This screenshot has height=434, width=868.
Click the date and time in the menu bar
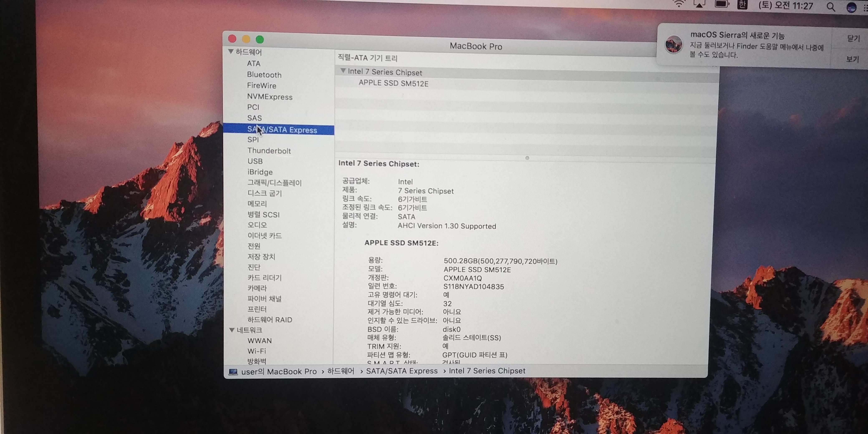(785, 6)
